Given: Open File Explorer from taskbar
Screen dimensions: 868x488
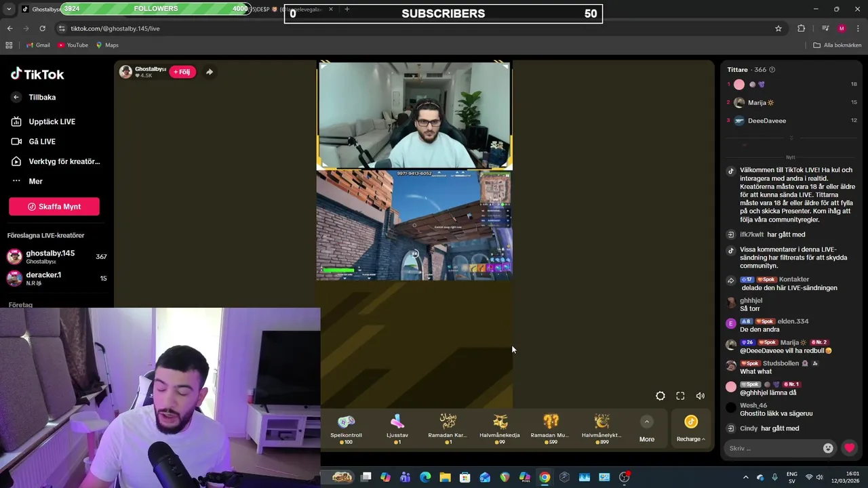Looking at the screenshot, I should (445, 477).
